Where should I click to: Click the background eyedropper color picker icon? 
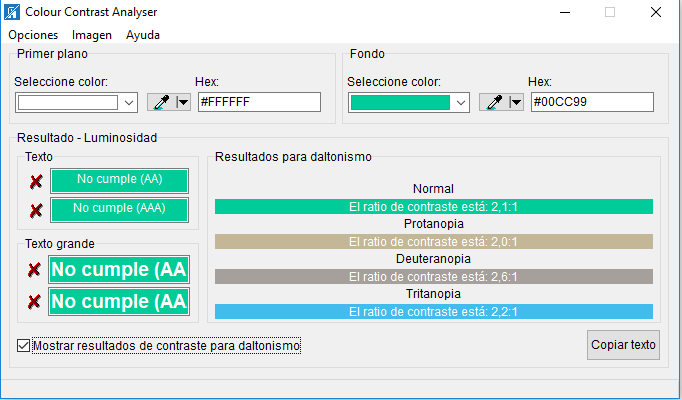pyautogui.click(x=493, y=102)
